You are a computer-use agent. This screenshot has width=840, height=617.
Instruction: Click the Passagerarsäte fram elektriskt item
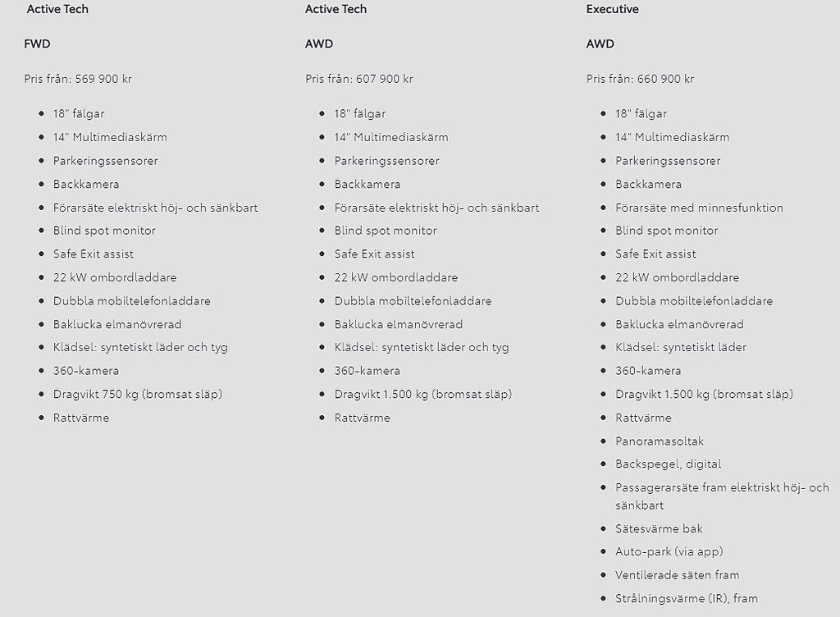[722, 488]
